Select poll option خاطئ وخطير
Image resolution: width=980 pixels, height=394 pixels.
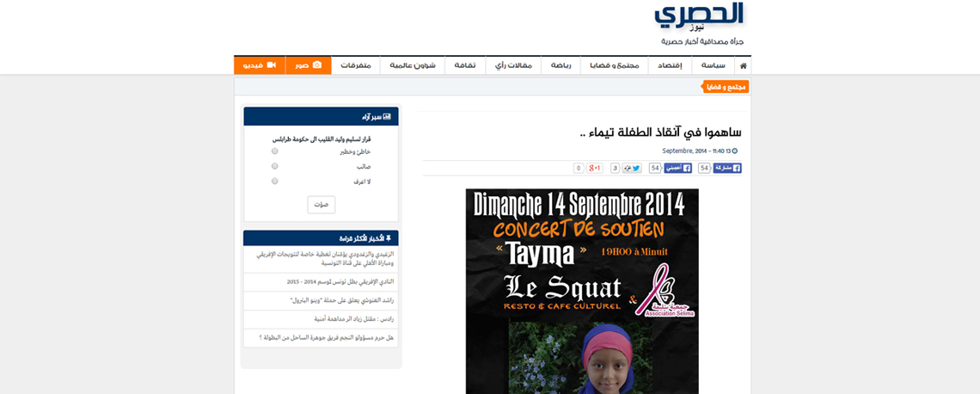[x=275, y=151]
